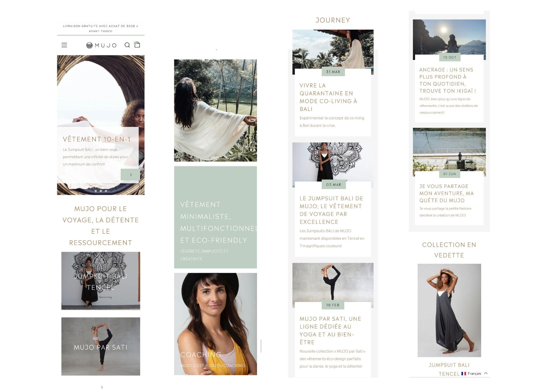The height and width of the screenshot is (392, 548).
Task: Click the French flag icon
Action: (464, 374)
